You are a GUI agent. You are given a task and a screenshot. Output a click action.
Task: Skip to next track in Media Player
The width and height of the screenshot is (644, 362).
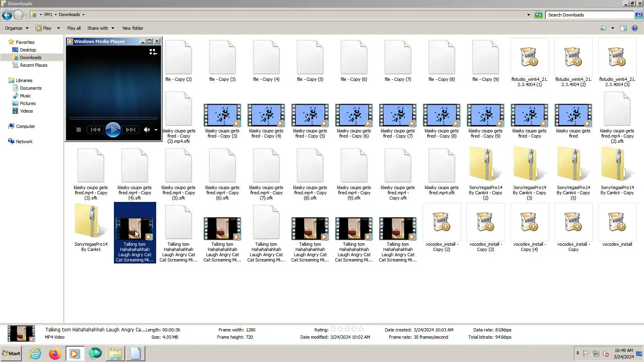(130, 130)
